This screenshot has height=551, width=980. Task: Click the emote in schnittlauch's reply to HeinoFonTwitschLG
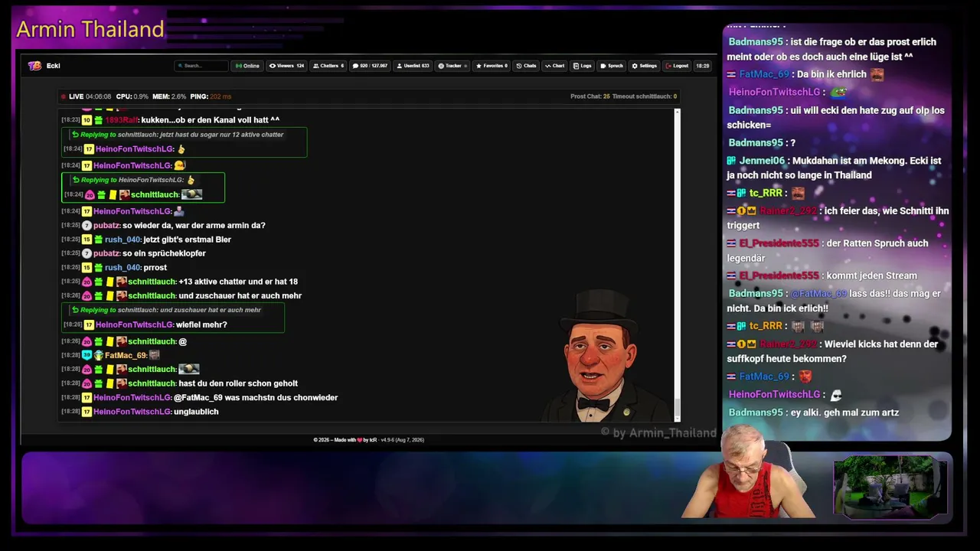(191, 194)
